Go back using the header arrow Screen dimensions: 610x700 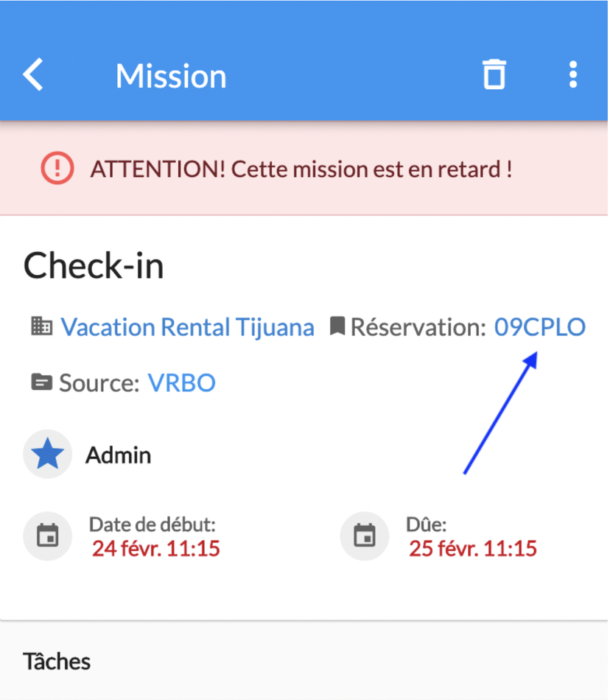33,74
